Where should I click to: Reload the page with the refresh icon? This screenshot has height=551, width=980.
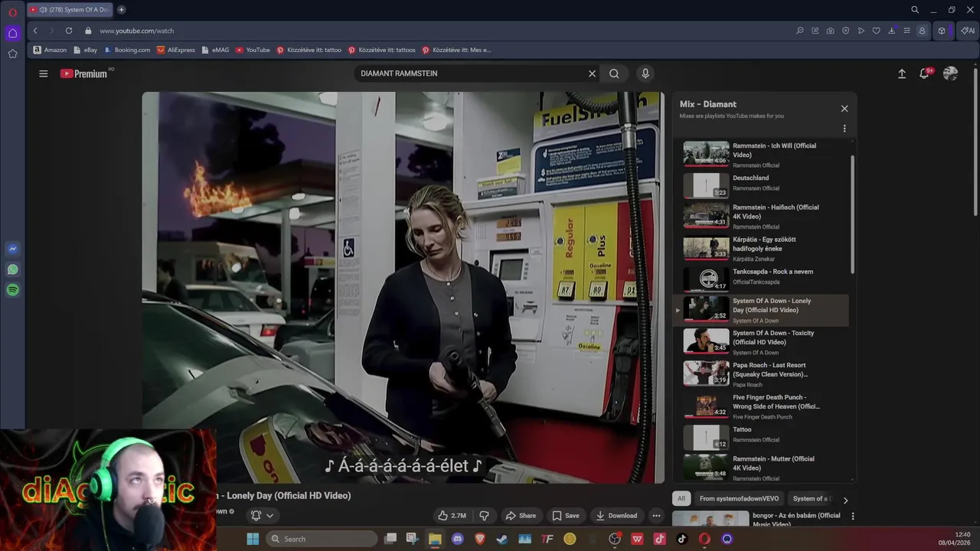coord(69,31)
